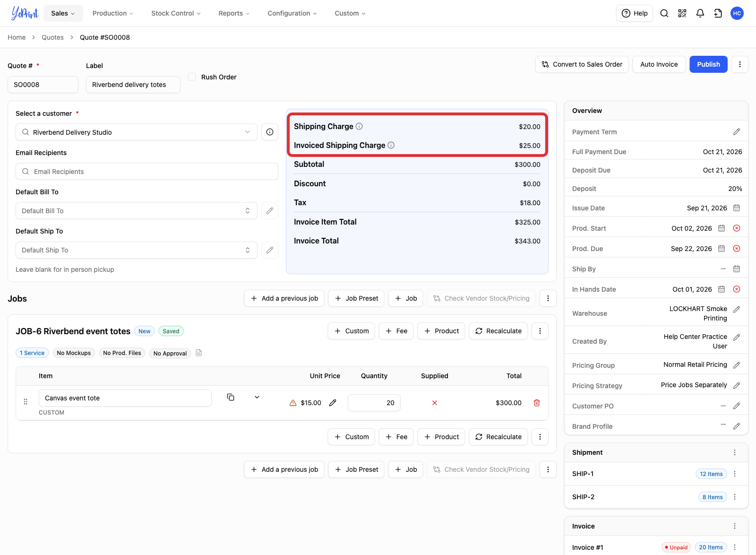Click the Unpaid badge on Invoice #1

coord(676,547)
